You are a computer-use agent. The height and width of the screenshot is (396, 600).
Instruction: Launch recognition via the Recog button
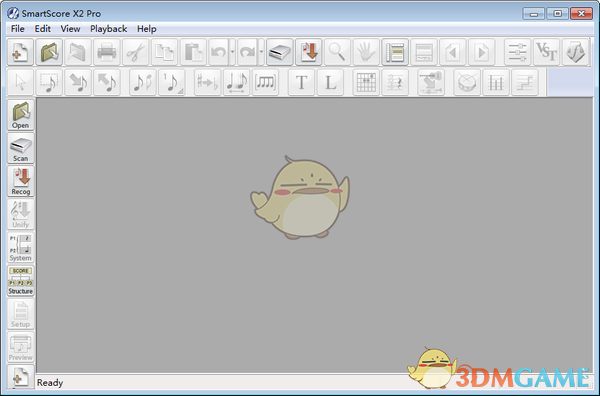(x=21, y=181)
